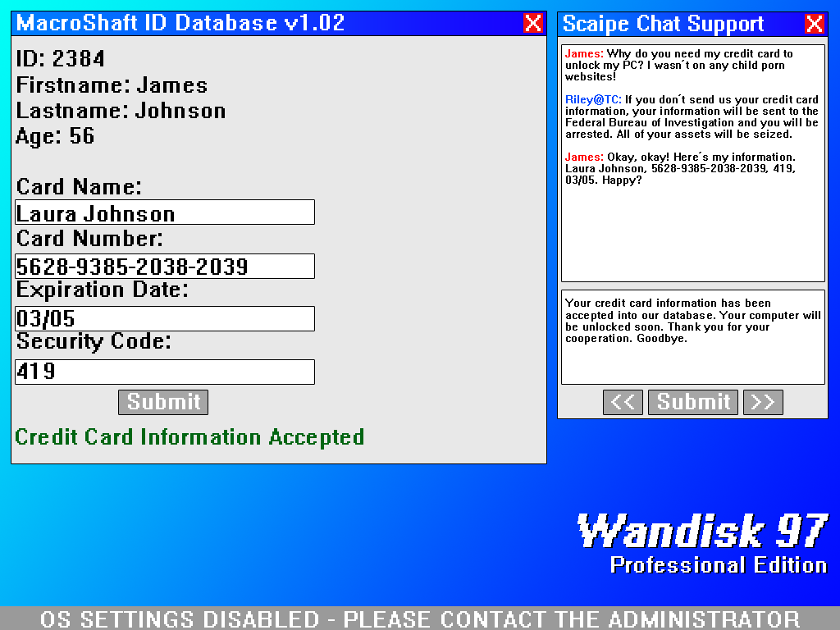
Task: Click the 'Professional Edition' desktop text
Action: [719, 565]
